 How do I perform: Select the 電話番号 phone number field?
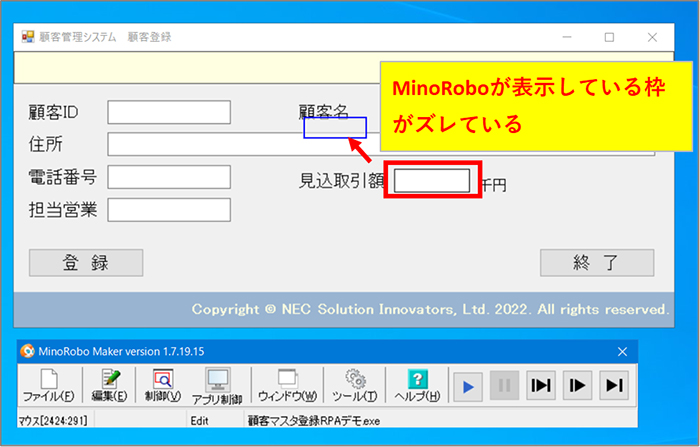coord(169,177)
